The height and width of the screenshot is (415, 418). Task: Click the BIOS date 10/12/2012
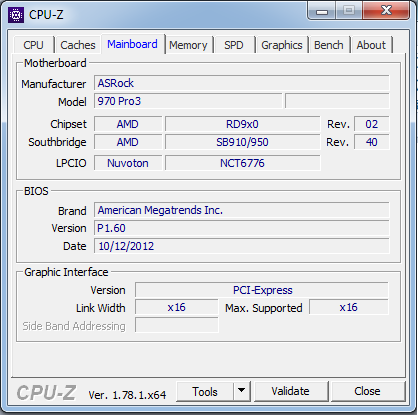pyautogui.click(x=242, y=246)
